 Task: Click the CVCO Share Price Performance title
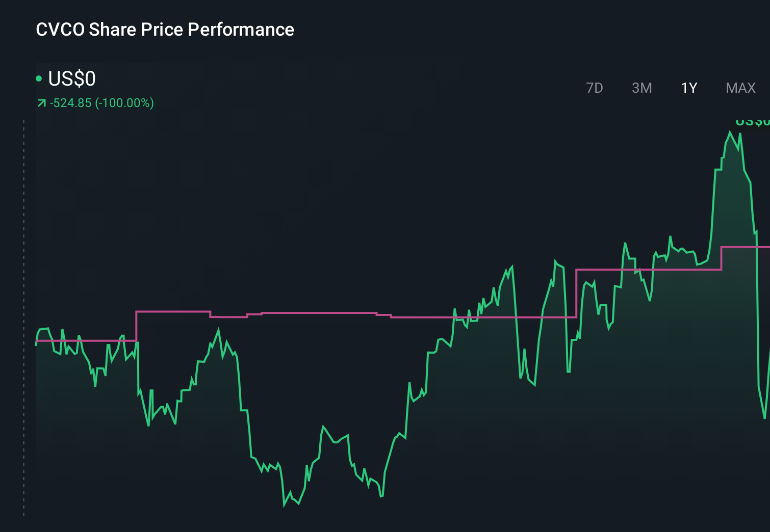click(164, 30)
